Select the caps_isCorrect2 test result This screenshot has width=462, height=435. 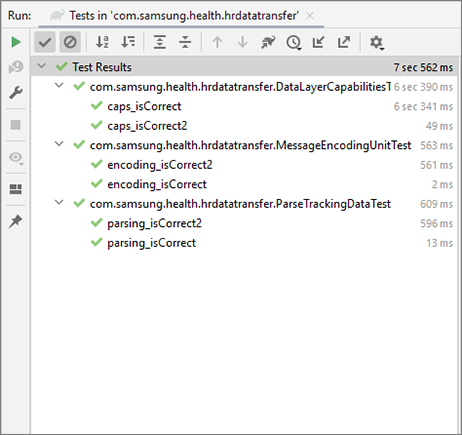click(x=147, y=126)
